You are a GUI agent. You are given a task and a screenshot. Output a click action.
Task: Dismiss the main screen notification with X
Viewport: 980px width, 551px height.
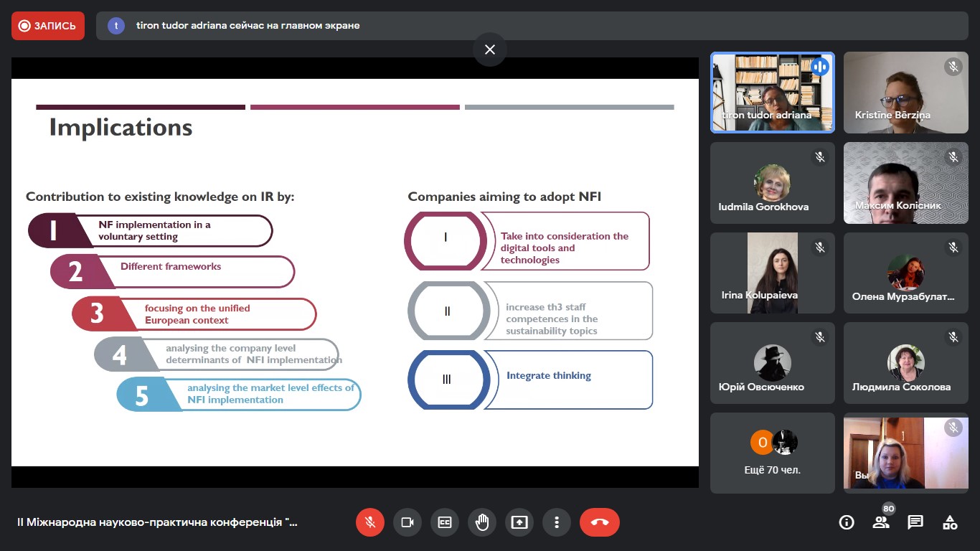[490, 50]
